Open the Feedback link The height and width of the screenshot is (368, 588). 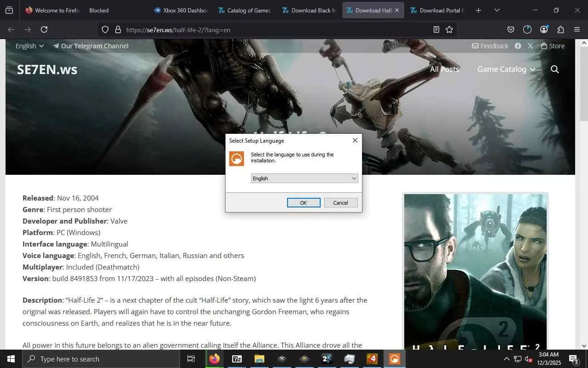tap(490, 46)
